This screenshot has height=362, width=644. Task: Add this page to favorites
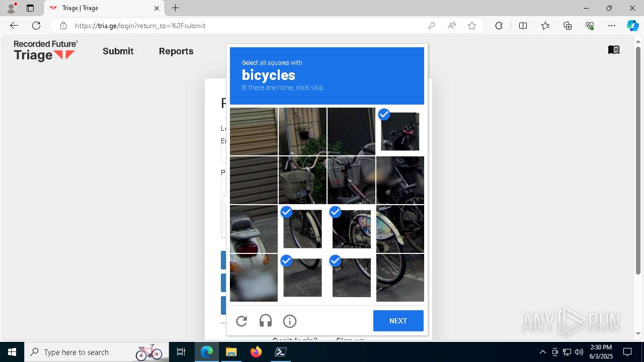click(472, 26)
